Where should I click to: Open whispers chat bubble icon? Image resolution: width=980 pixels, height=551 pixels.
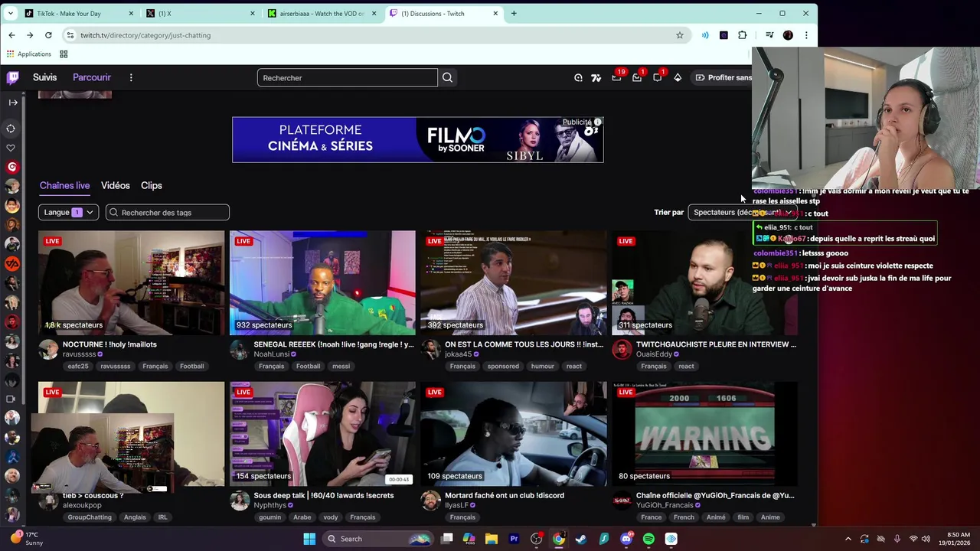657,77
